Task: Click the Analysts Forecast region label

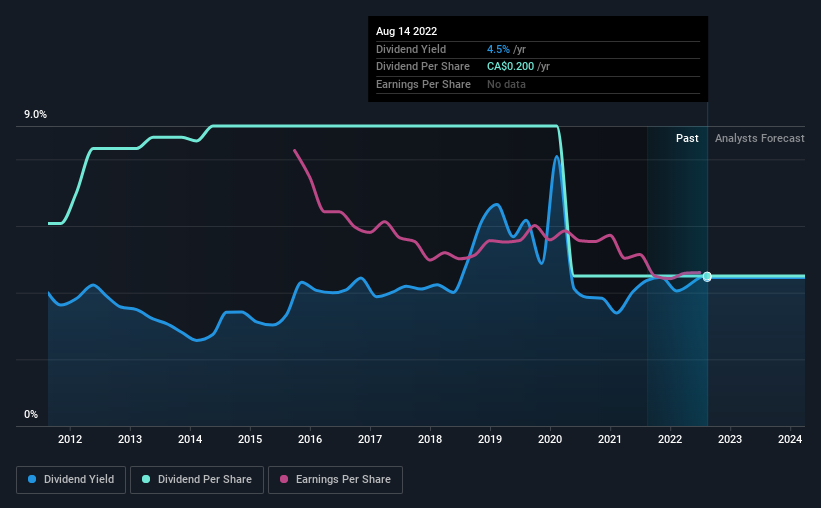Action: (759, 138)
